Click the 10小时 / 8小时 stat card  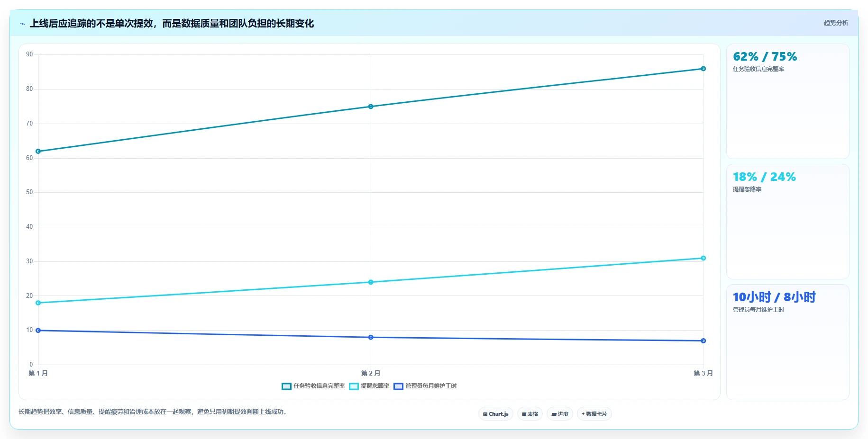(x=787, y=342)
